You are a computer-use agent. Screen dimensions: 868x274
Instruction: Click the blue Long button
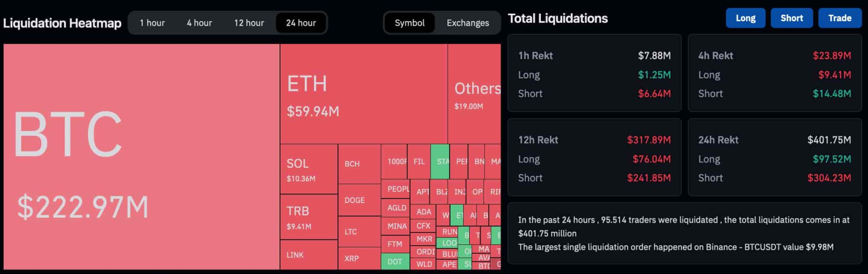pos(745,18)
